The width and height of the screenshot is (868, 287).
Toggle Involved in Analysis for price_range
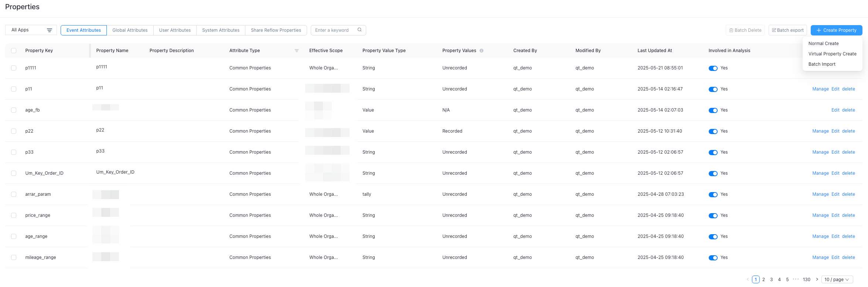(x=713, y=216)
